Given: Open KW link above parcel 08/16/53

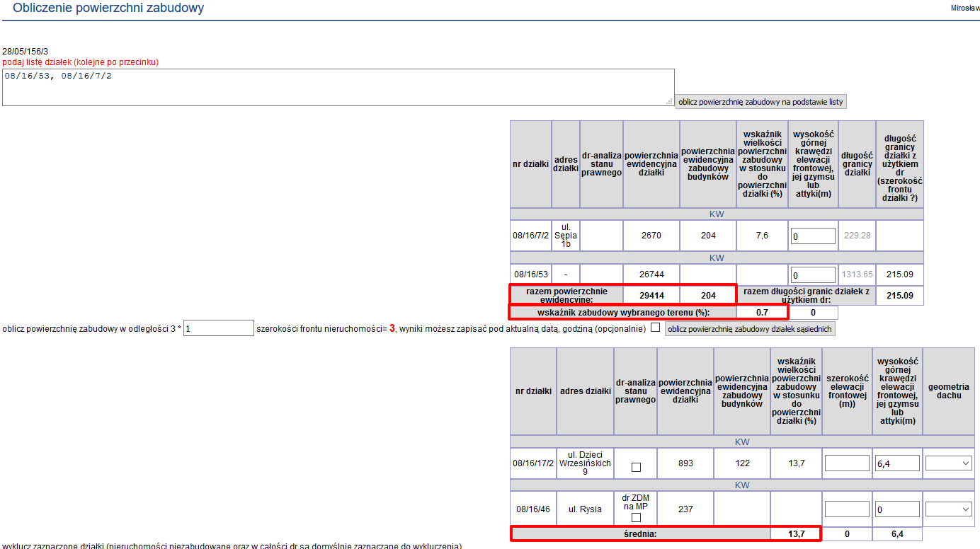Looking at the screenshot, I should 717,258.
